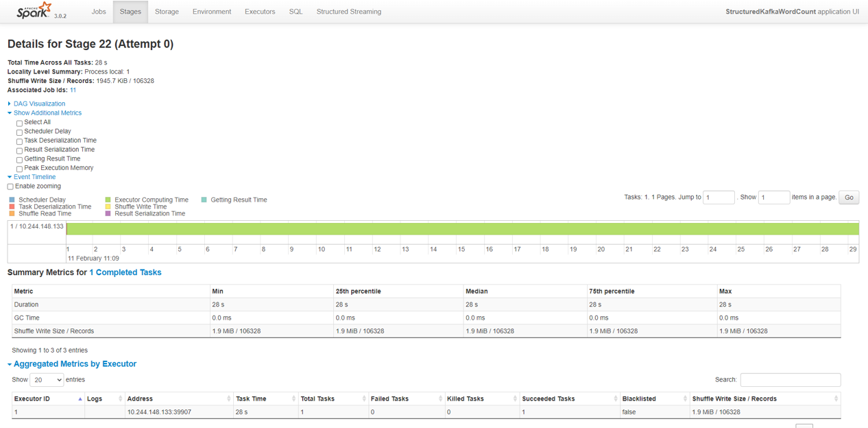This screenshot has width=868, height=428.
Task: Focus the executor Search input field
Action: tap(790, 380)
